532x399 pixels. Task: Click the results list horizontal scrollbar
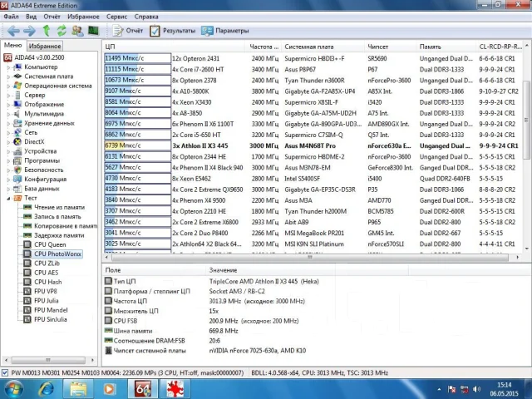coord(310,257)
